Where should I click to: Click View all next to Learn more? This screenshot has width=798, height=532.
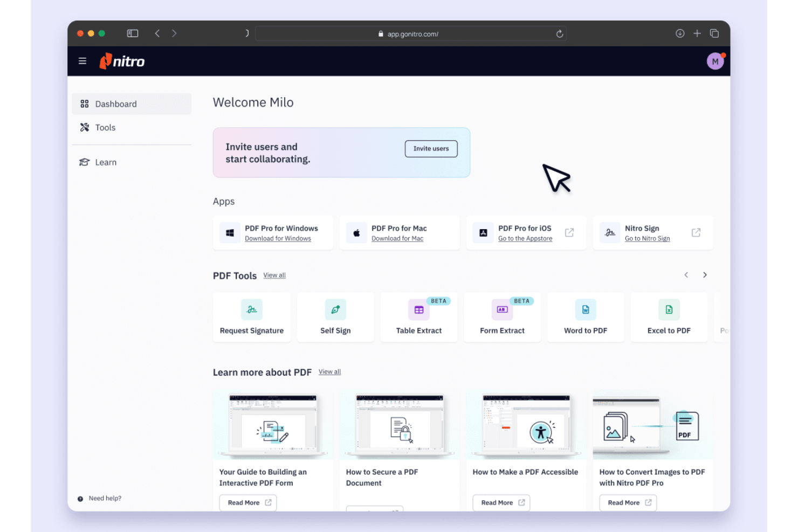coord(330,372)
